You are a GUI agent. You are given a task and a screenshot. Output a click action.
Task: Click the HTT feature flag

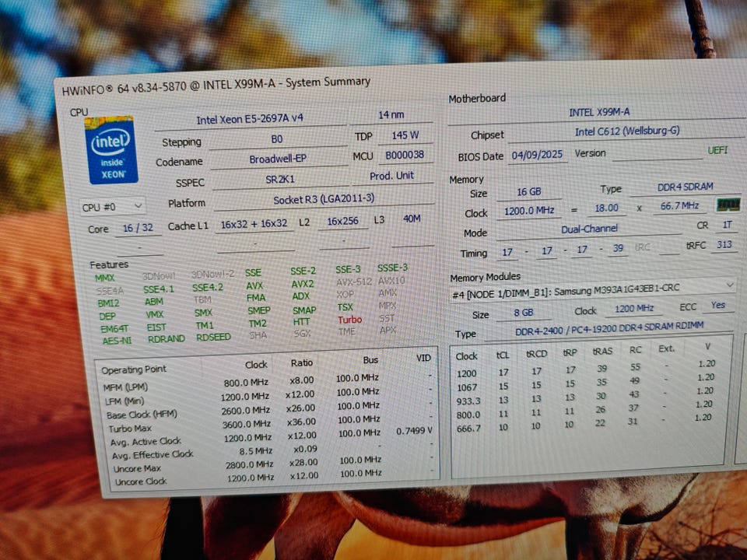pyautogui.click(x=301, y=322)
